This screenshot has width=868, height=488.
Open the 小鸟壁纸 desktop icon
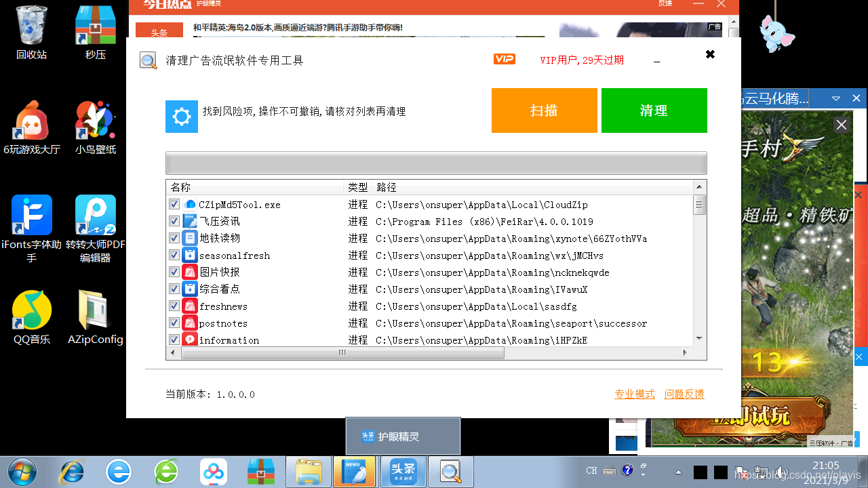[96, 127]
